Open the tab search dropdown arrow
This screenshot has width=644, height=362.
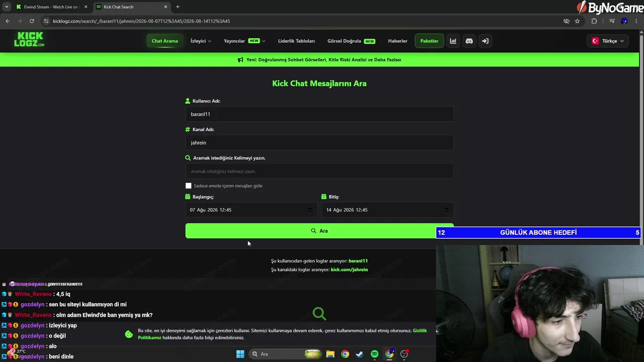click(7, 7)
